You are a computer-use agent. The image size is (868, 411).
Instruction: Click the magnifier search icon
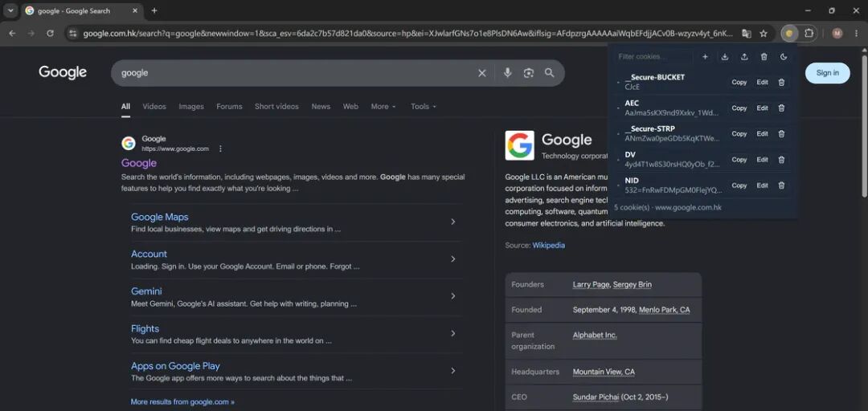549,73
